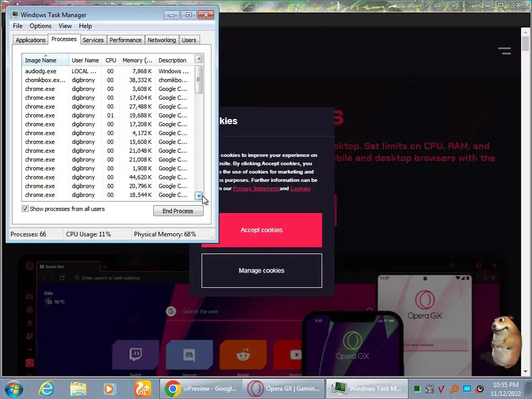Screen dimensions: 532x399
Task: Open Windows Media Player taskbar icon
Action: click(110, 389)
